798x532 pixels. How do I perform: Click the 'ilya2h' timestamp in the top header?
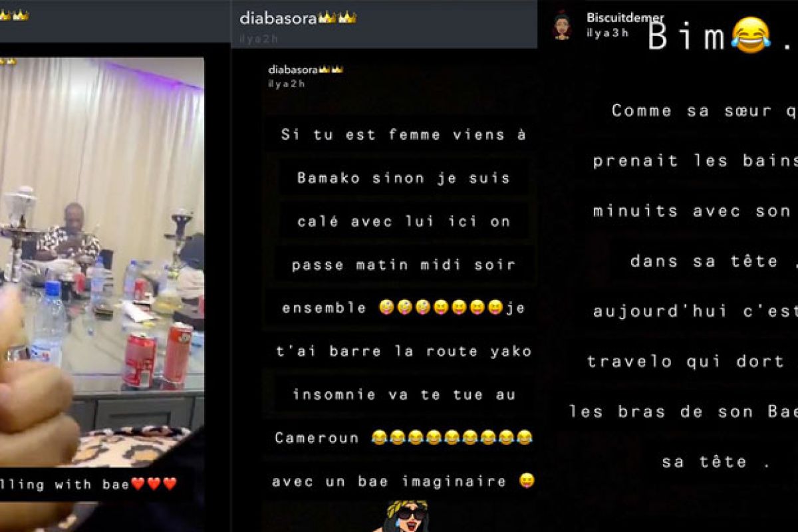point(259,39)
